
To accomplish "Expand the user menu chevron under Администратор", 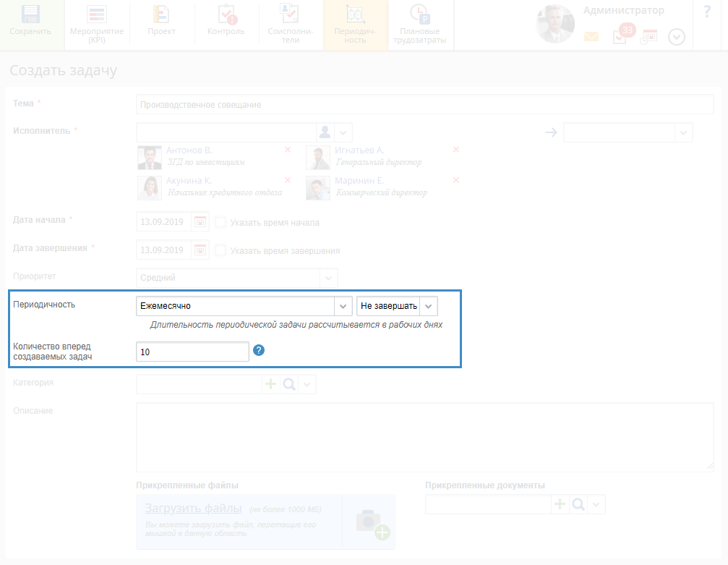I will [x=676, y=37].
